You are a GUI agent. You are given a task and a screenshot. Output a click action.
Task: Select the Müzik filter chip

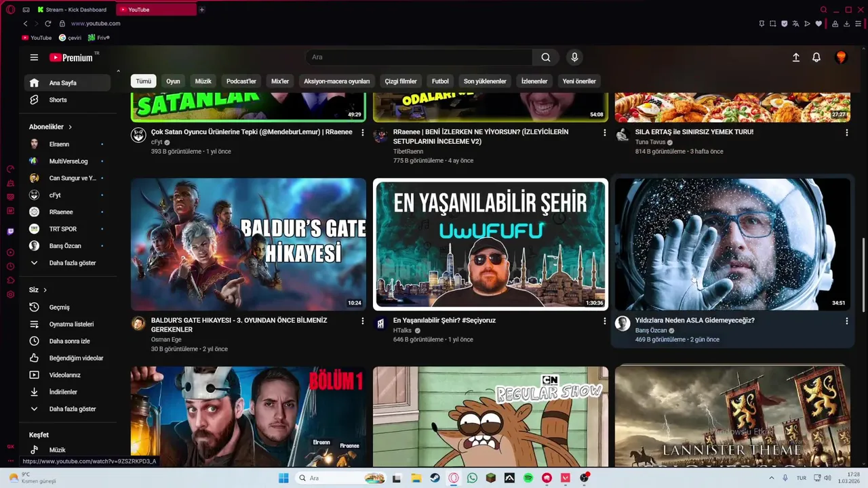click(203, 81)
